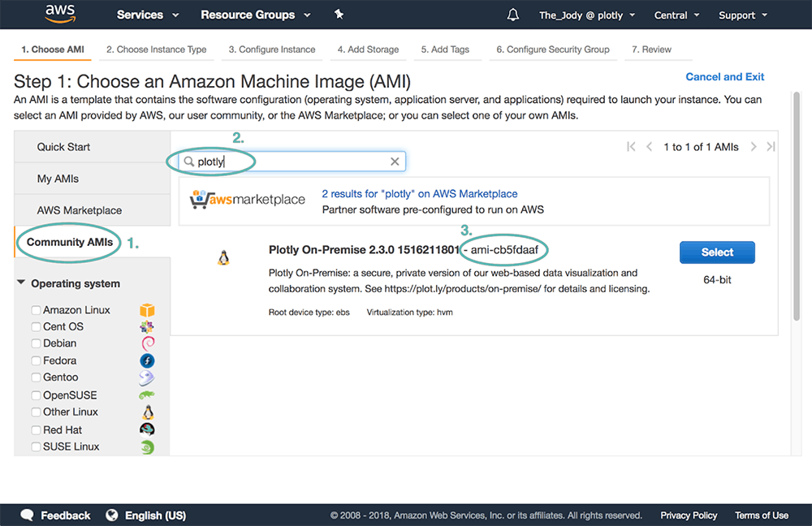Click the page vertical scrollbar
Screen dimensions: 812x526
(x=797, y=206)
